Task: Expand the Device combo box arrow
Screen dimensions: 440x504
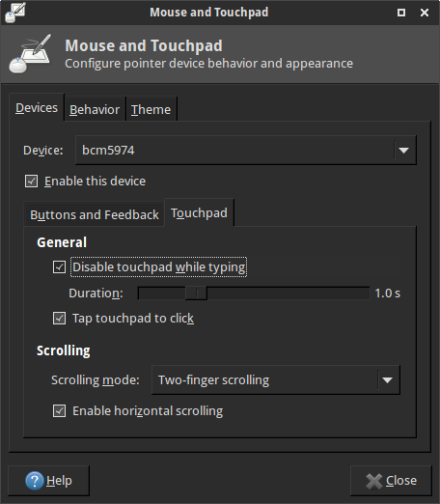Action: pos(403,151)
